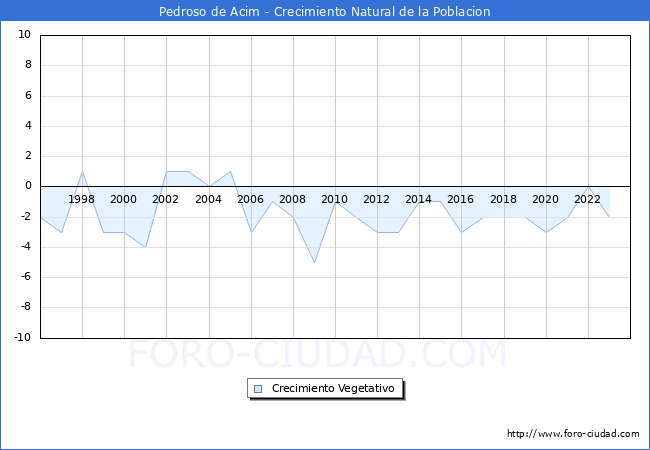Click the chart title 'Pedroso de Acim - Crecimiento Natural de la Poblacion'
The width and height of the screenshot is (650, 450).
coord(325,11)
